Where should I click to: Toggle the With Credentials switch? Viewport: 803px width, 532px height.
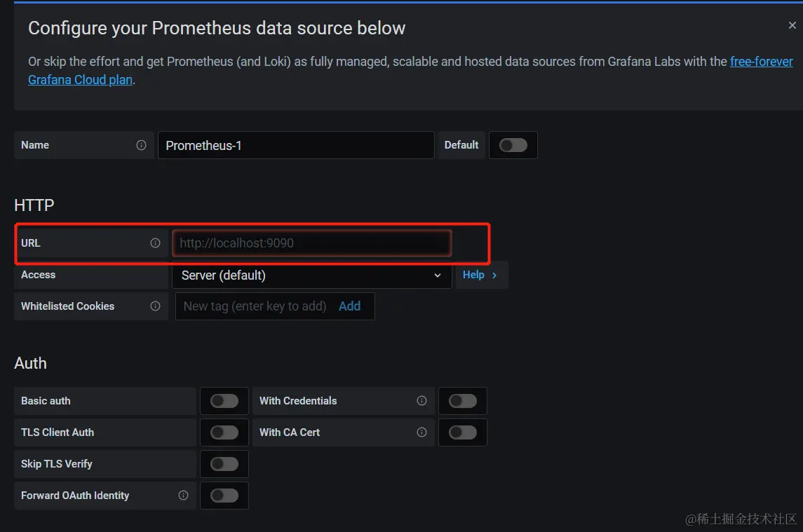coord(463,401)
